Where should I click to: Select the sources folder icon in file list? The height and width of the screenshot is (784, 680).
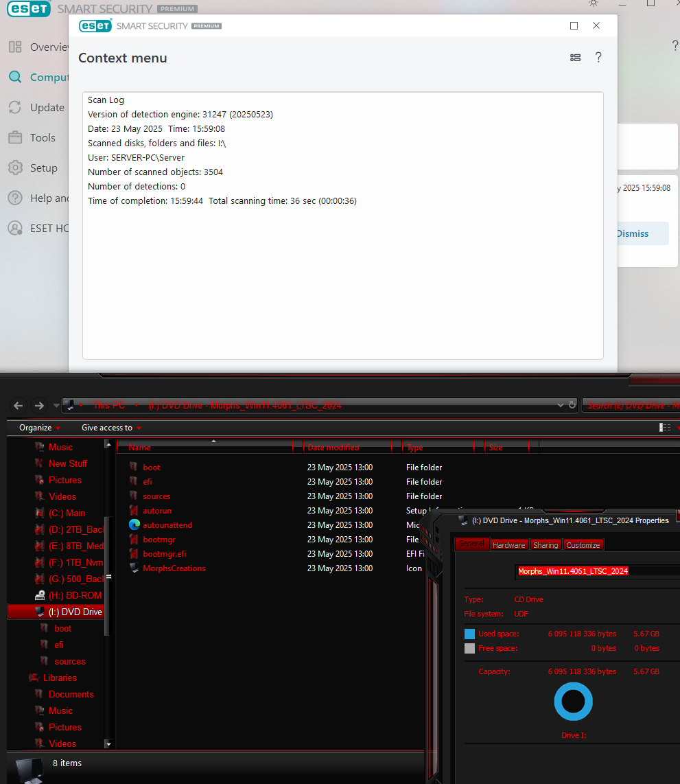pos(133,496)
